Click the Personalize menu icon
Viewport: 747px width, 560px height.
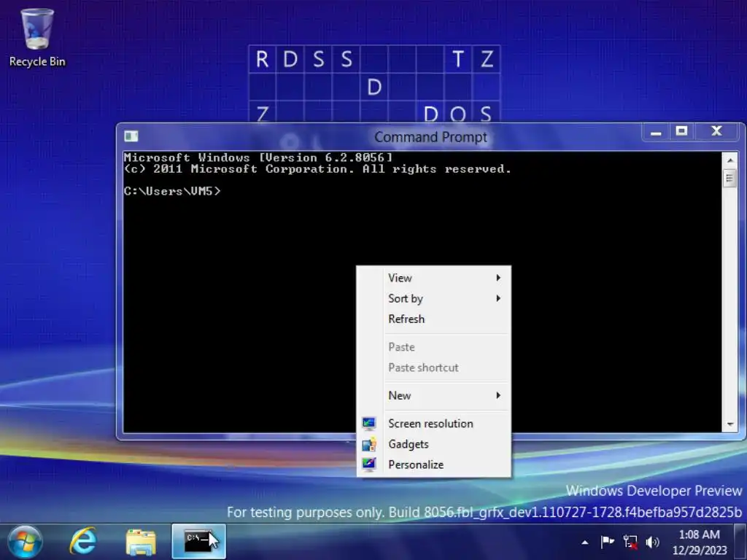[x=368, y=464]
